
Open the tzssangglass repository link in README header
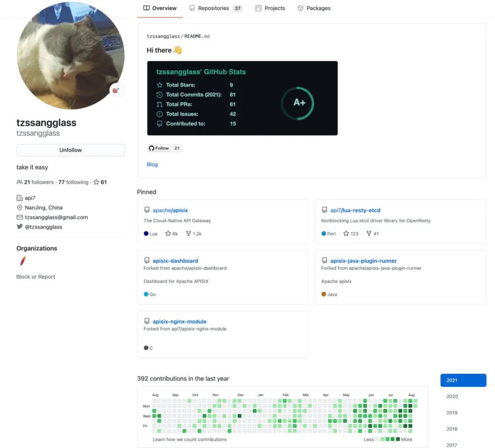163,36
